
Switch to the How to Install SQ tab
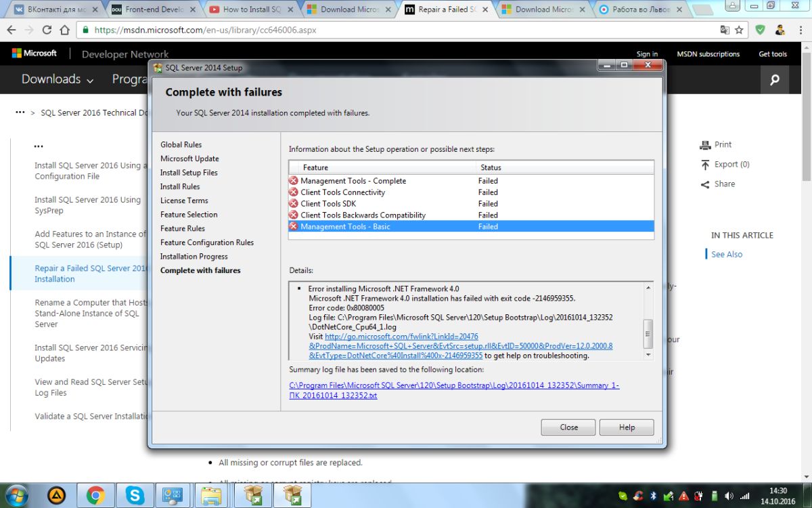(x=252, y=9)
